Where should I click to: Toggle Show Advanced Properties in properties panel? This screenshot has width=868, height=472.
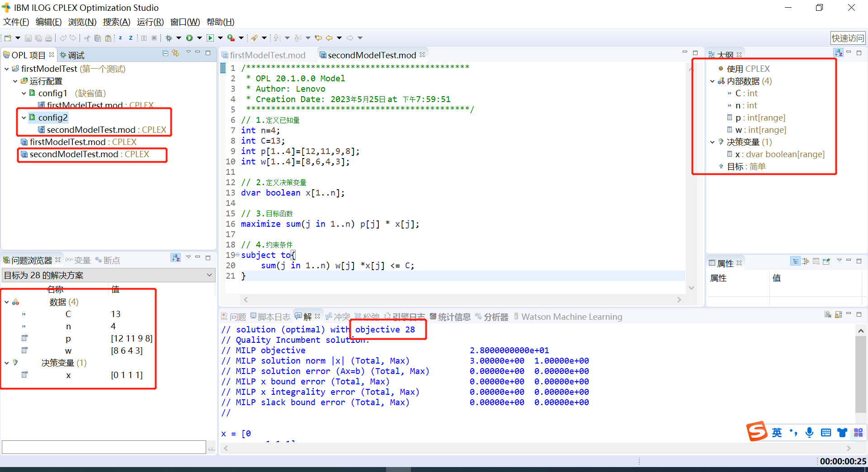click(x=806, y=261)
